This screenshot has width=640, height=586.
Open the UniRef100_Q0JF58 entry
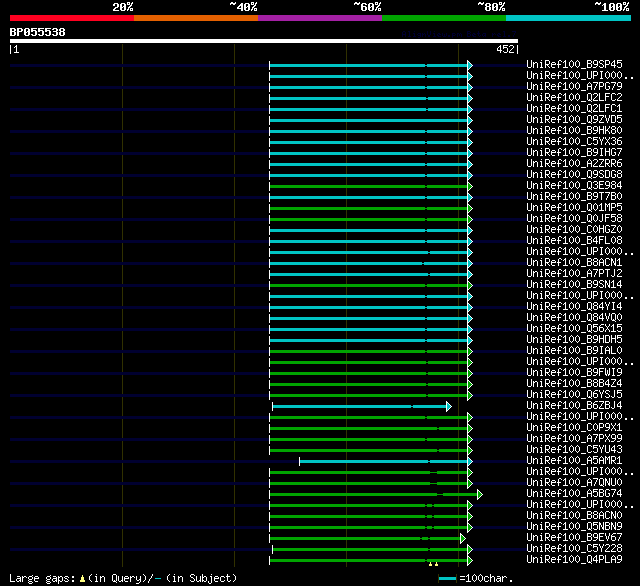574,219
